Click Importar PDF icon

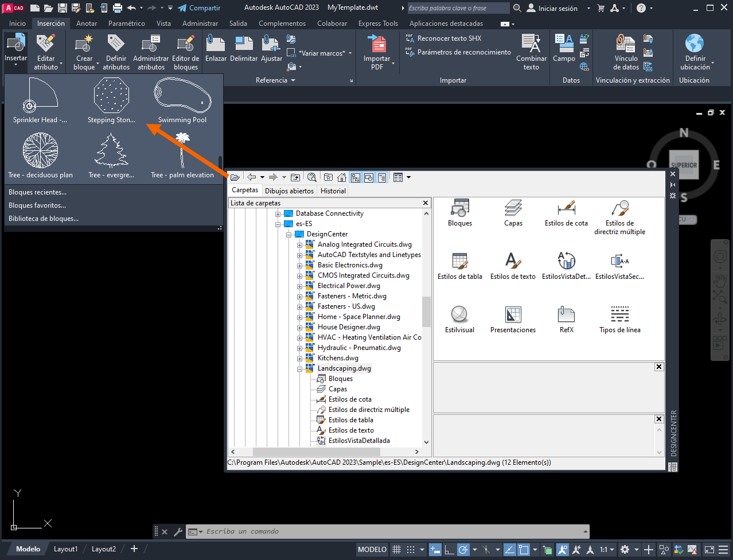pos(377,44)
